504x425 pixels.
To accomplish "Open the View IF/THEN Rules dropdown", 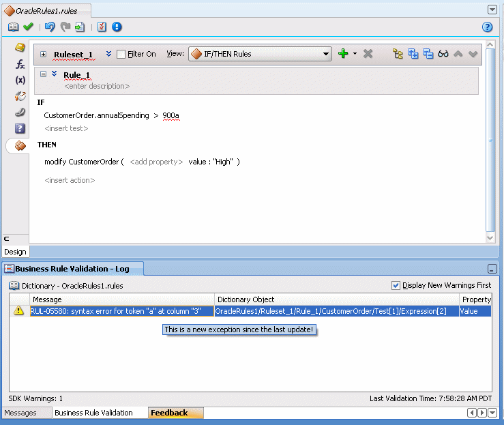I will (260, 54).
